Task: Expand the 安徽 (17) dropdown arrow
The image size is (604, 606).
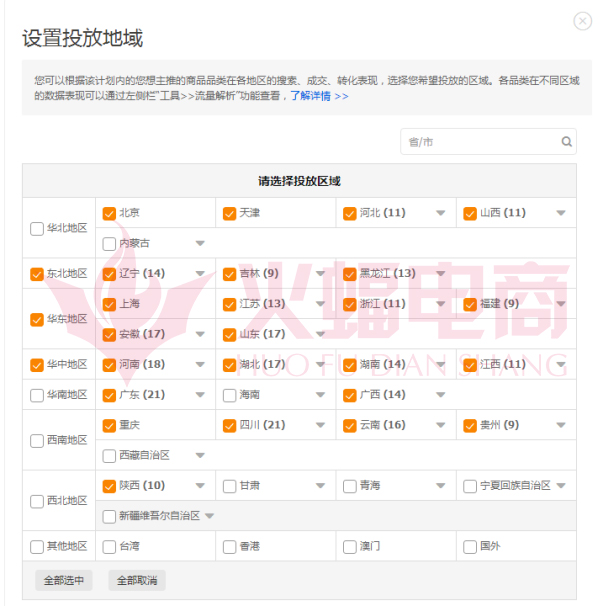Action: pos(200,334)
